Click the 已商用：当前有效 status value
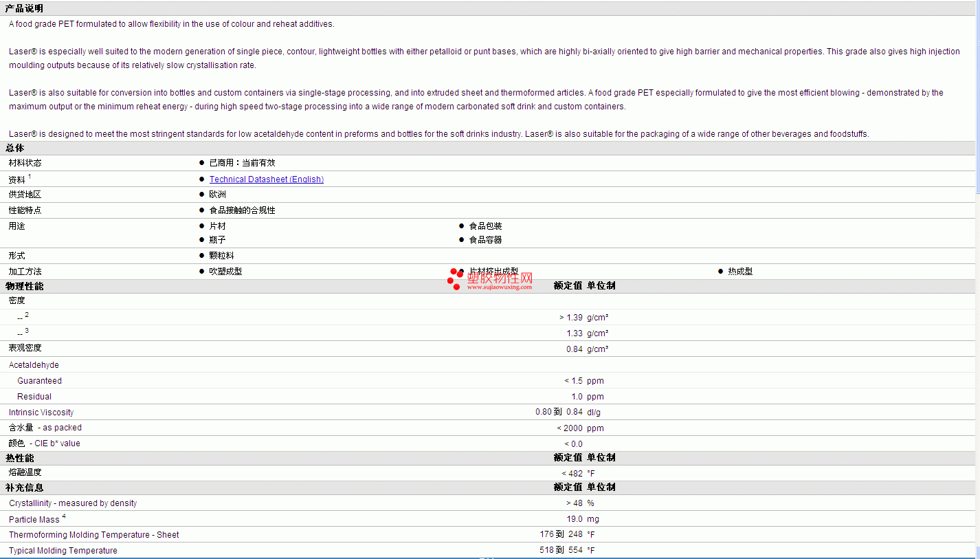Screen dimensions: 980x559 [x=242, y=163]
